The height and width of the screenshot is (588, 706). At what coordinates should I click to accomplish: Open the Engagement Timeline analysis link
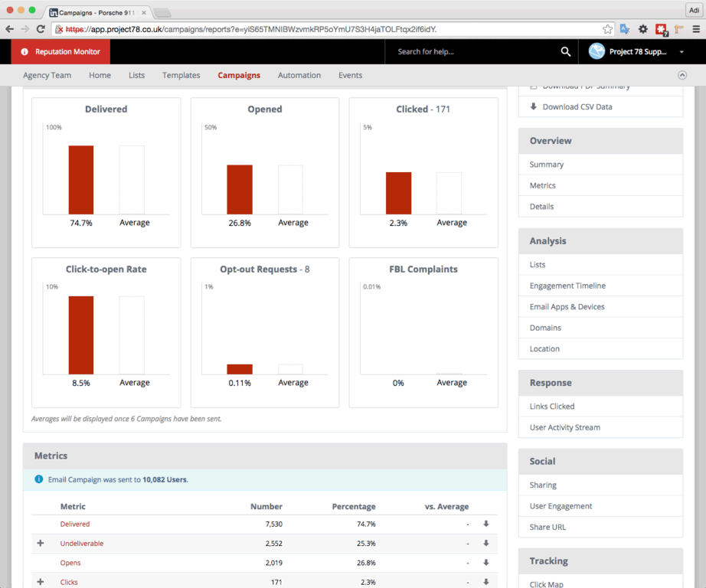point(567,286)
